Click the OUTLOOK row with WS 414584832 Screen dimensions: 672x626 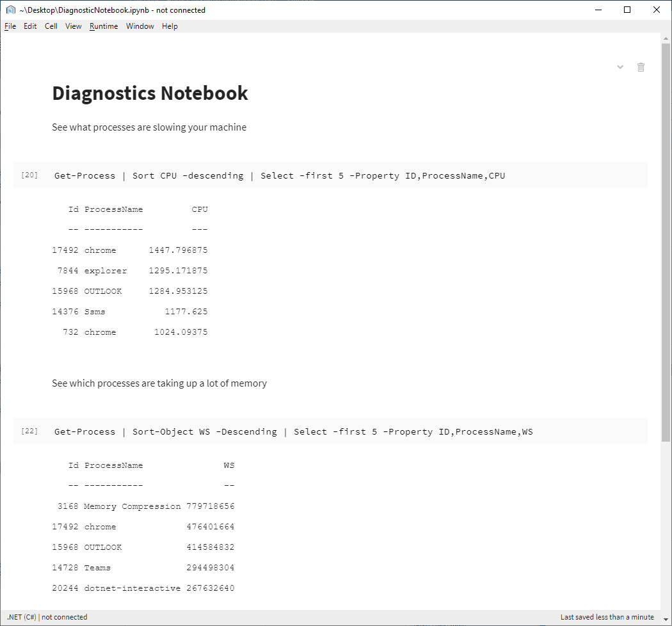pyautogui.click(x=143, y=547)
